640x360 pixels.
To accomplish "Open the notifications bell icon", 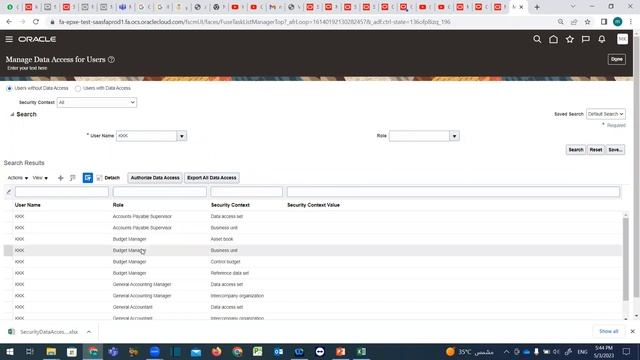I will [602, 39].
